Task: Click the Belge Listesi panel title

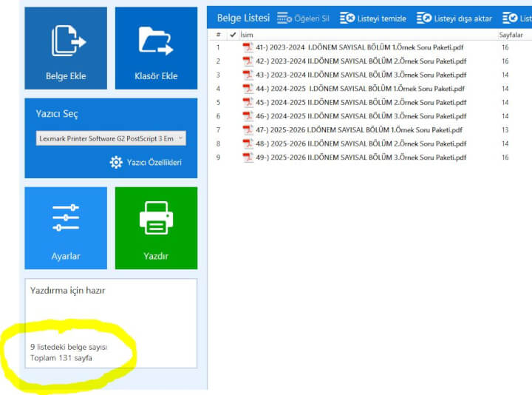Action: click(x=243, y=18)
